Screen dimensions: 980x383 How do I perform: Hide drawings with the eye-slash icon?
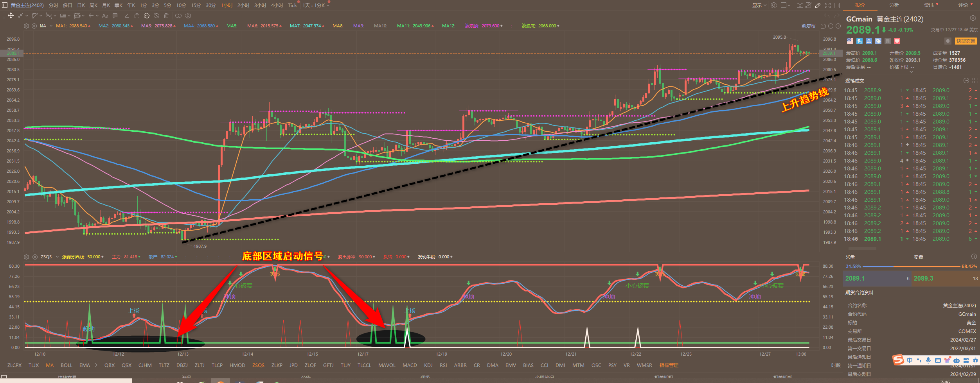(x=156, y=16)
